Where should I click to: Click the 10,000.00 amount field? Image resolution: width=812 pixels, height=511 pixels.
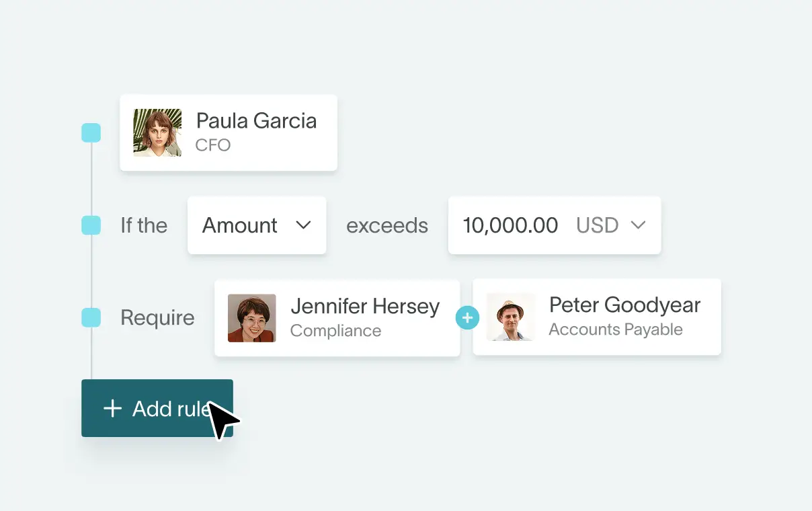pyautogui.click(x=510, y=225)
